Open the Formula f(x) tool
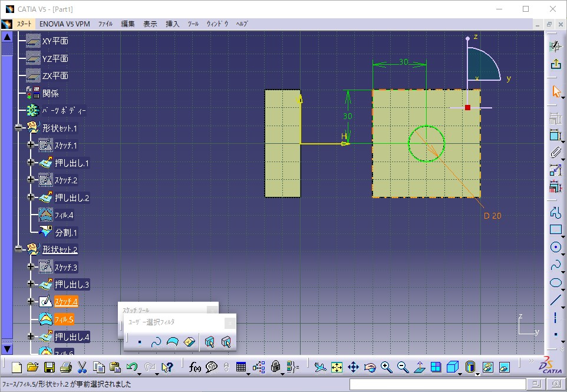The image size is (567, 392). 195,367
